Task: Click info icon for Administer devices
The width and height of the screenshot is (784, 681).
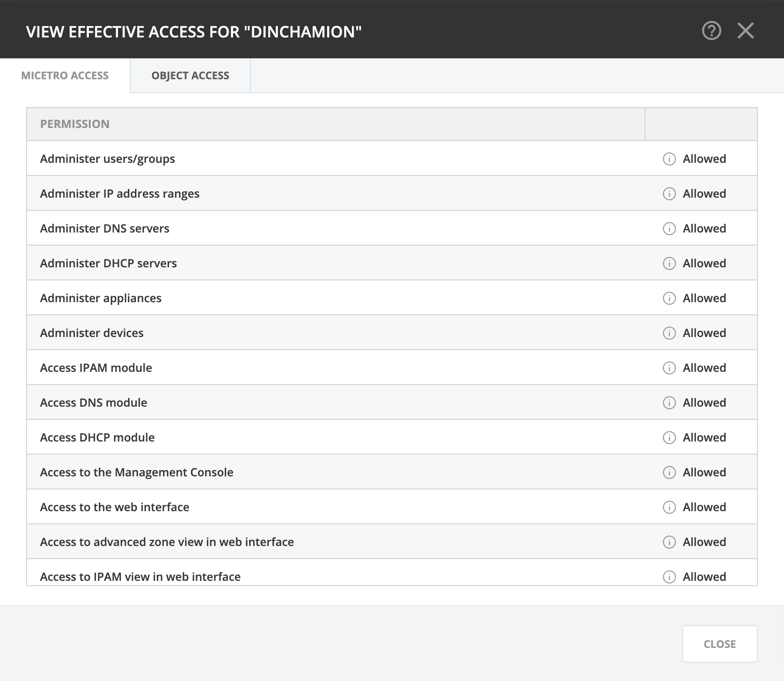Action: (x=669, y=333)
